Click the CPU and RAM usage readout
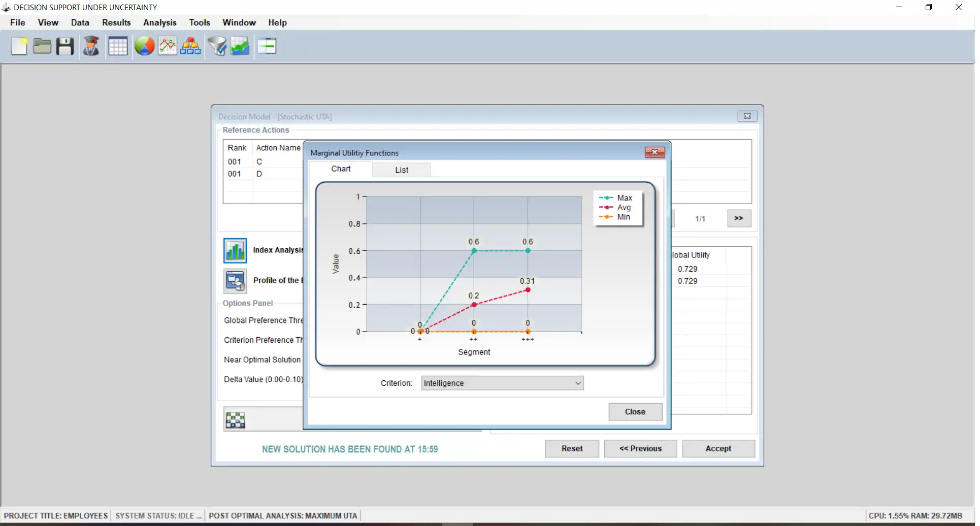 coord(916,516)
